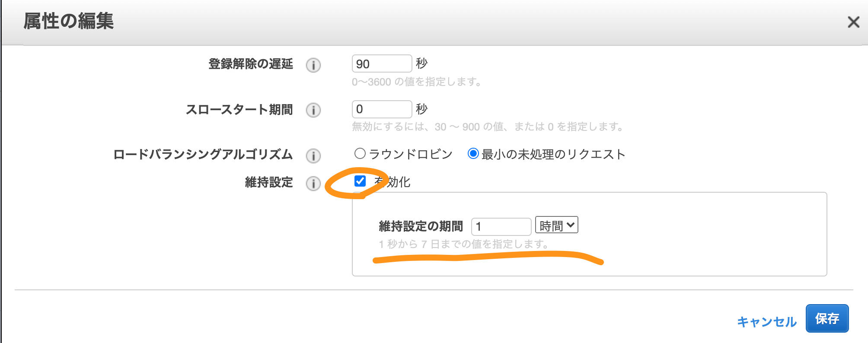Image resolution: width=868 pixels, height=343 pixels.
Task: Click the スロースタート期間 seconds field
Action: [x=382, y=109]
